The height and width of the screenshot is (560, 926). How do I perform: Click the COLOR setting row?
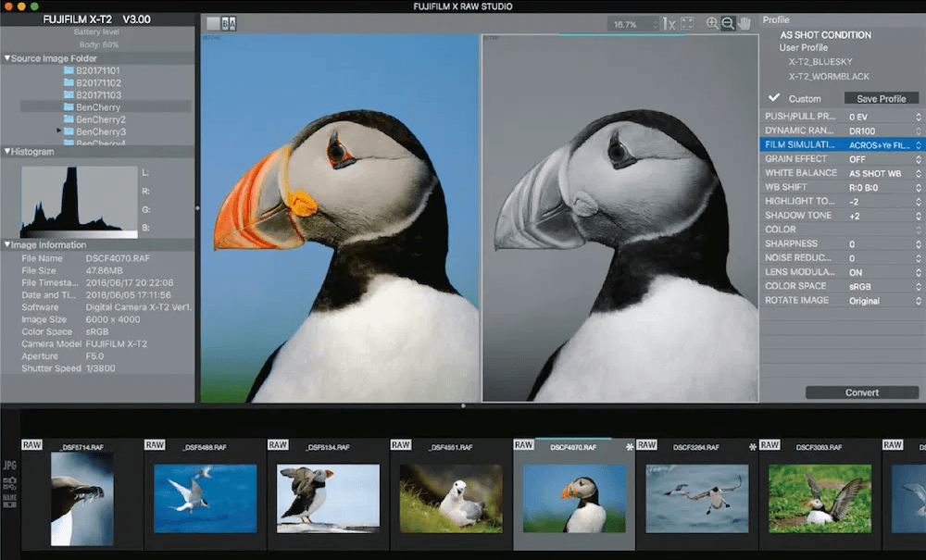842,230
